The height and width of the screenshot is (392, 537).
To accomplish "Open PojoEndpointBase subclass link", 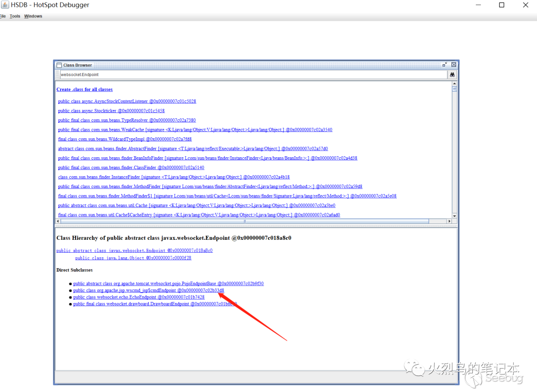I will coord(169,284).
